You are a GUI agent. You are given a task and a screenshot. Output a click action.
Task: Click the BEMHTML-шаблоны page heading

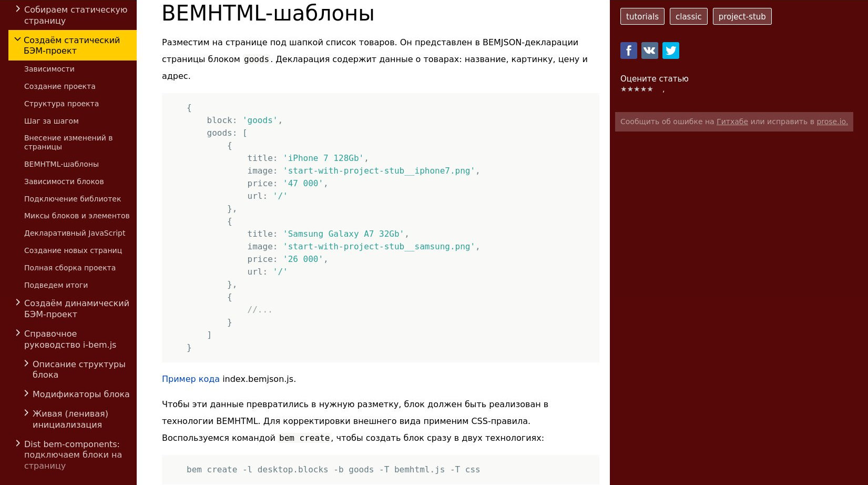(x=268, y=13)
